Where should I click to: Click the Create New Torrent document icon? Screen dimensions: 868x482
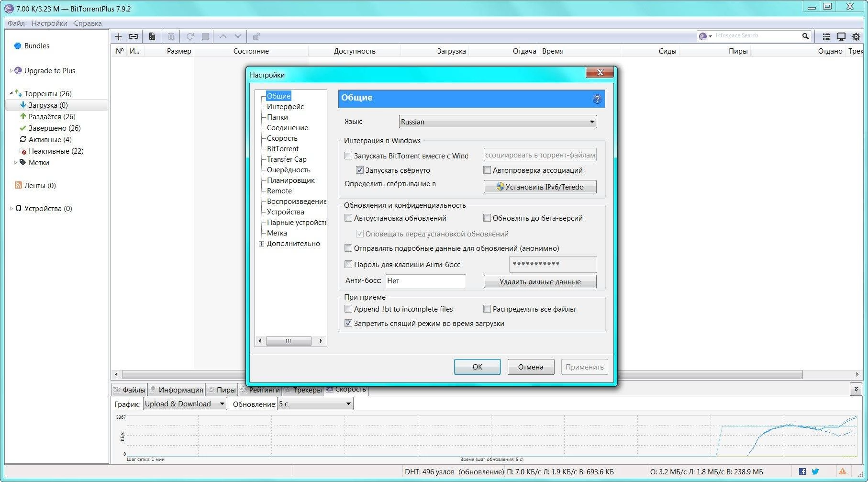pos(152,36)
